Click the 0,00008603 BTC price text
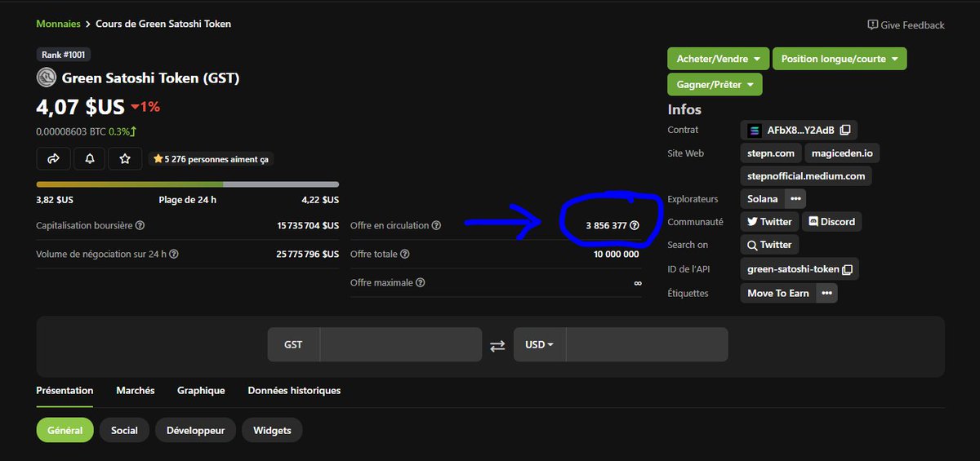This screenshot has width=980, height=461. pos(71,131)
